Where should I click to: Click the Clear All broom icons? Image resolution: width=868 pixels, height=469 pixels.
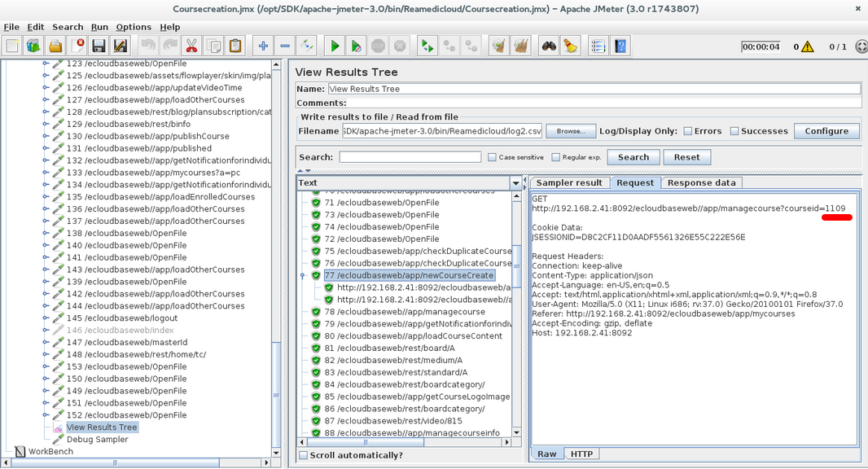[520, 46]
